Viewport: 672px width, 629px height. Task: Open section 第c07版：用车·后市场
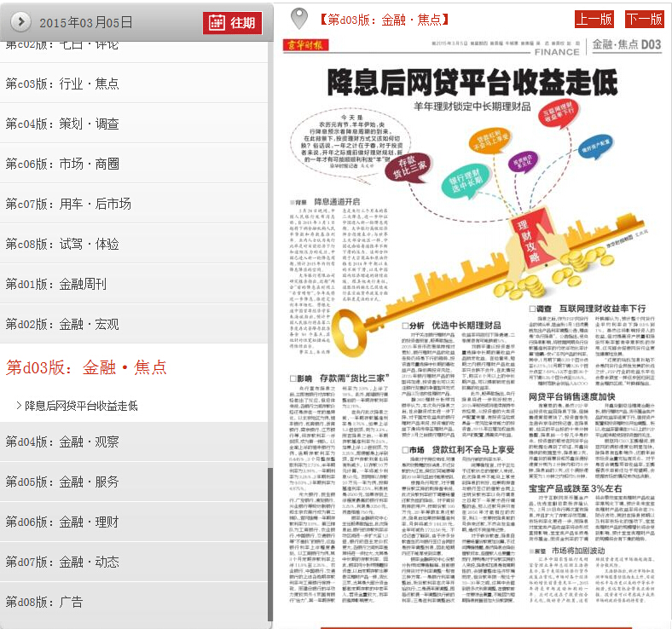134,204
